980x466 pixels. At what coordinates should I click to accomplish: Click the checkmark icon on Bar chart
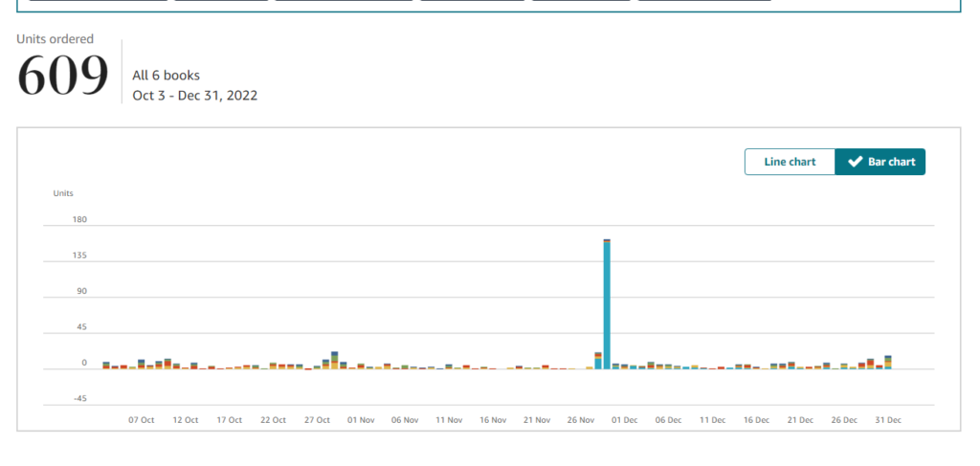pyautogui.click(x=855, y=162)
